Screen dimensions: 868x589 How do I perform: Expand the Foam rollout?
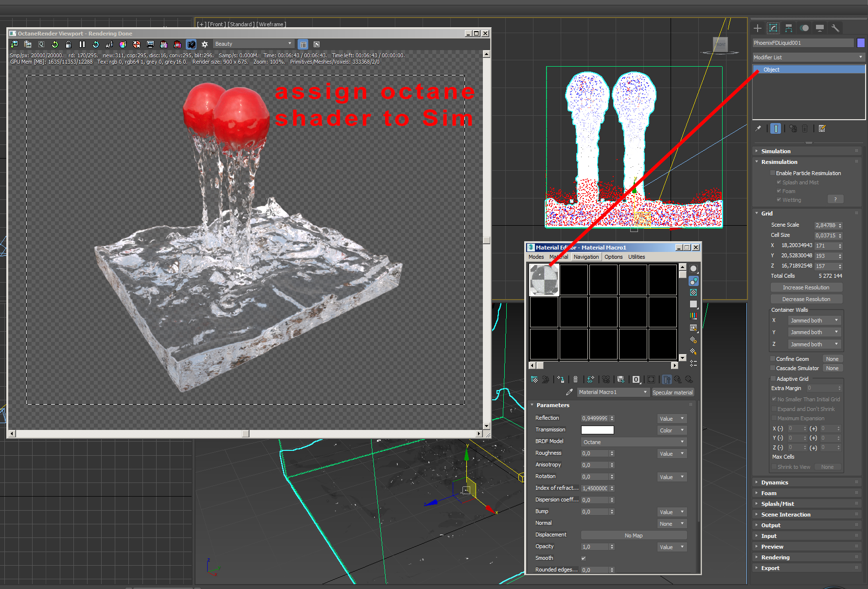[x=807, y=493]
